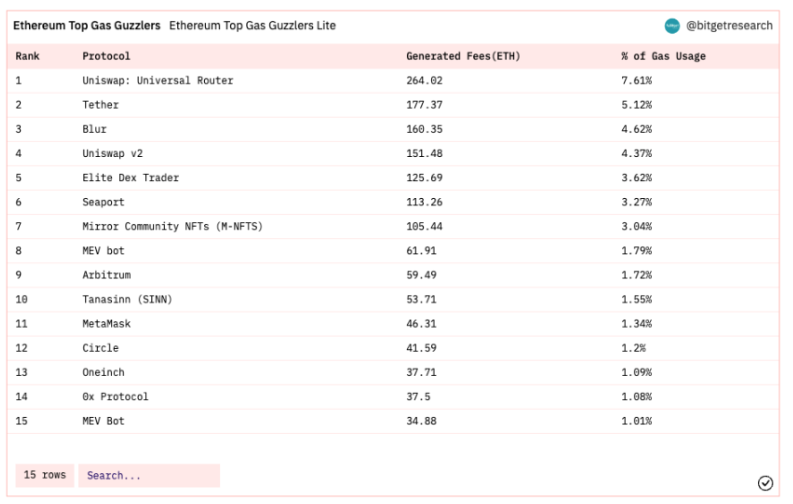Select the Arbitrum protocol cell
Screen dimensions: 793x504
coord(107,275)
